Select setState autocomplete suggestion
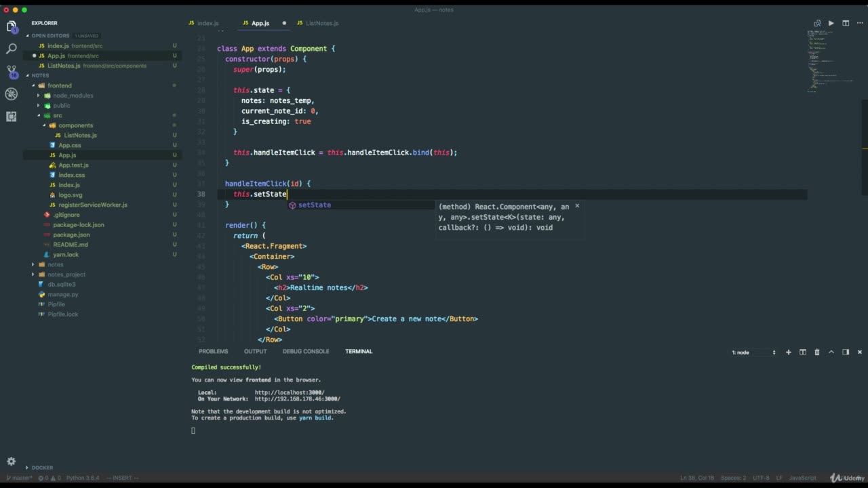Screen dimensions: 868x488 [361, 205]
